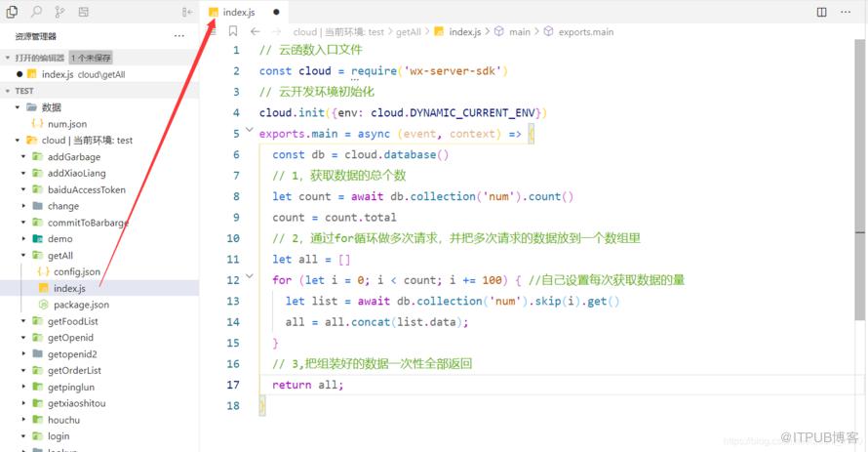Select the demo folder
The image size is (868, 452).
click(x=59, y=239)
